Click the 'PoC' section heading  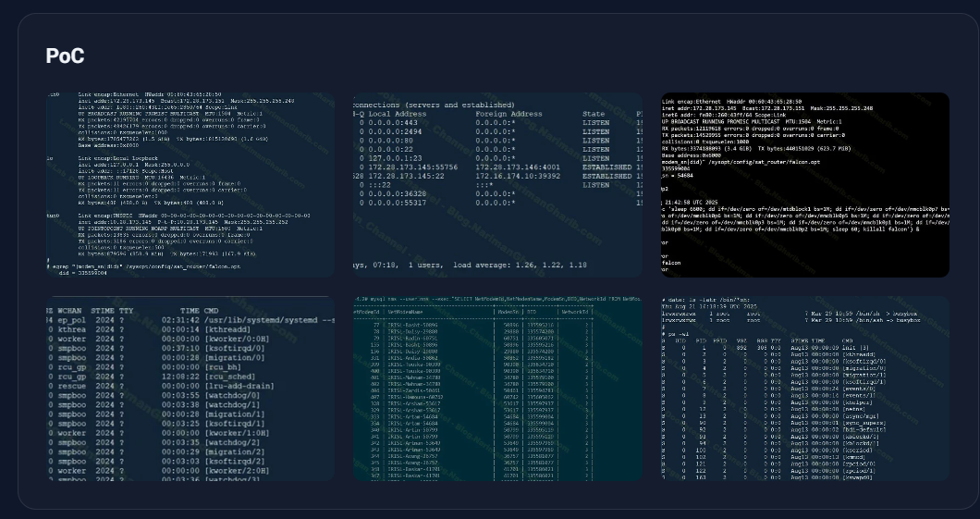[x=65, y=56]
